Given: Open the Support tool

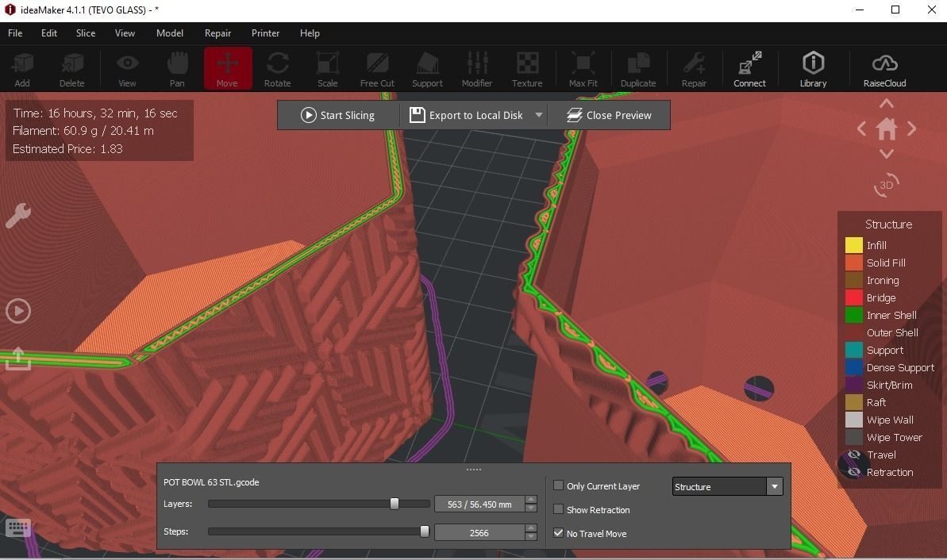Looking at the screenshot, I should coord(427,69).
